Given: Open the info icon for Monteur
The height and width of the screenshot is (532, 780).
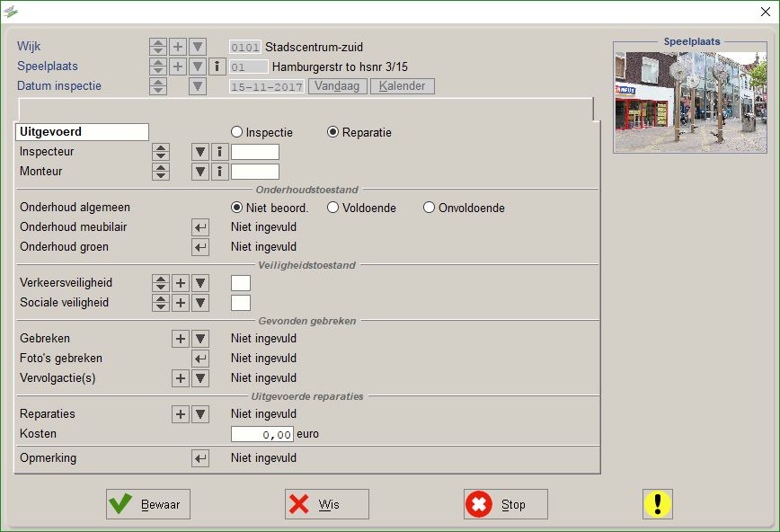Looking at the screenshot, I should [220, 172].
